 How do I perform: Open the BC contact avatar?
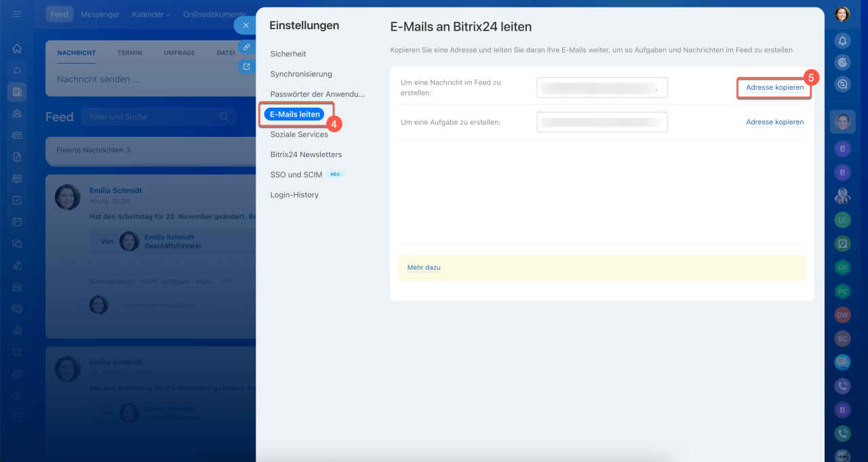(842, 339)
